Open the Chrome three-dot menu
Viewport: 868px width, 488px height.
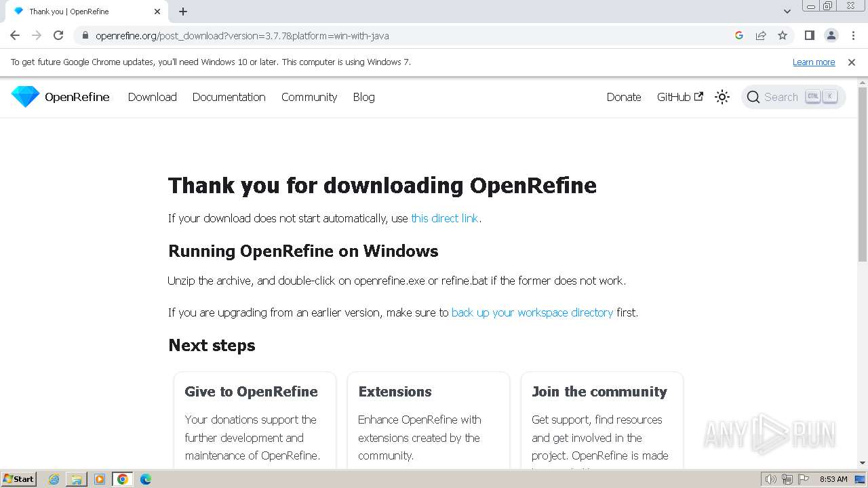(x=853, y=35)
